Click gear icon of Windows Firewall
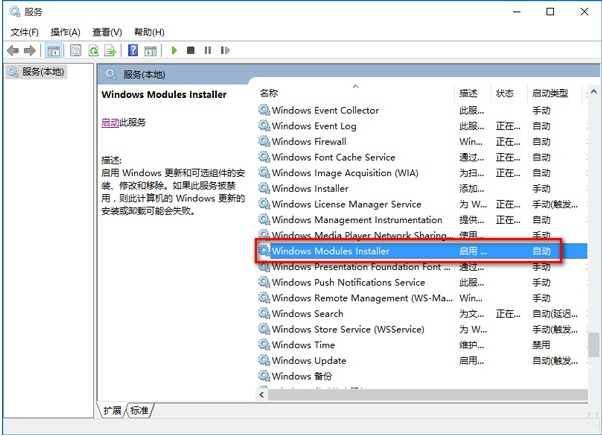602x436 pixels. click(x=264, y=142)
